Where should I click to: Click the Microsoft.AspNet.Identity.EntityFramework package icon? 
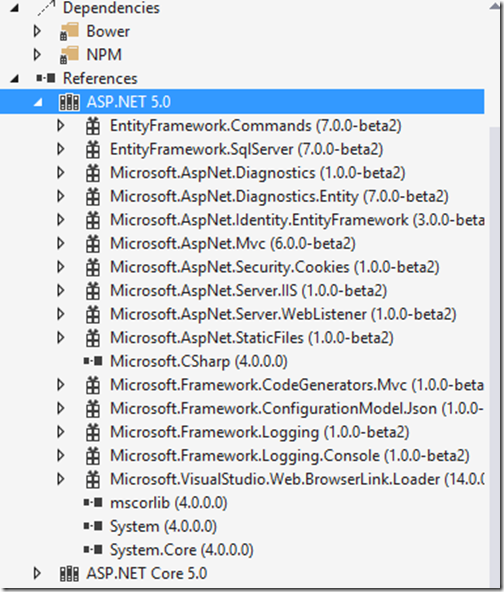pos(93,220)
